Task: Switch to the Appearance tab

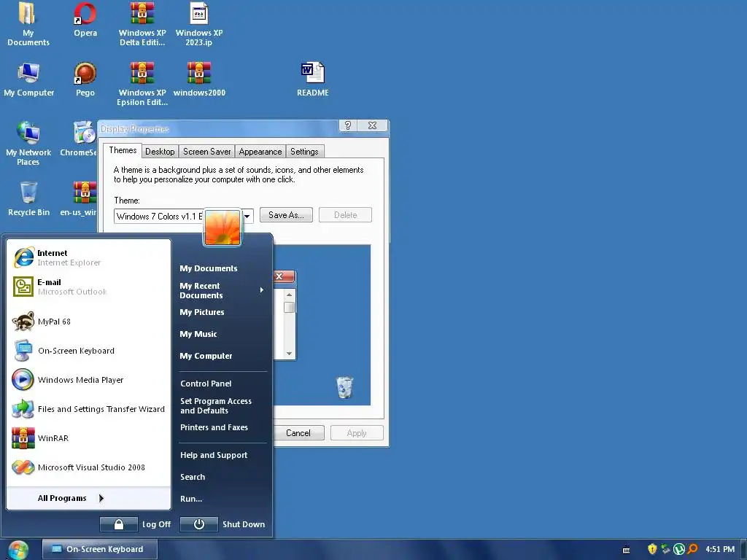Action: pos(260,152)
